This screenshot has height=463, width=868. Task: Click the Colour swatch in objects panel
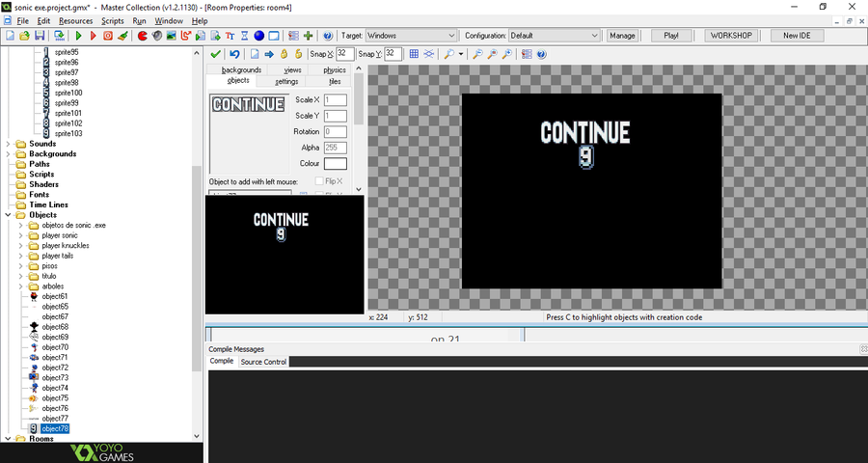[x=336, y=164]
